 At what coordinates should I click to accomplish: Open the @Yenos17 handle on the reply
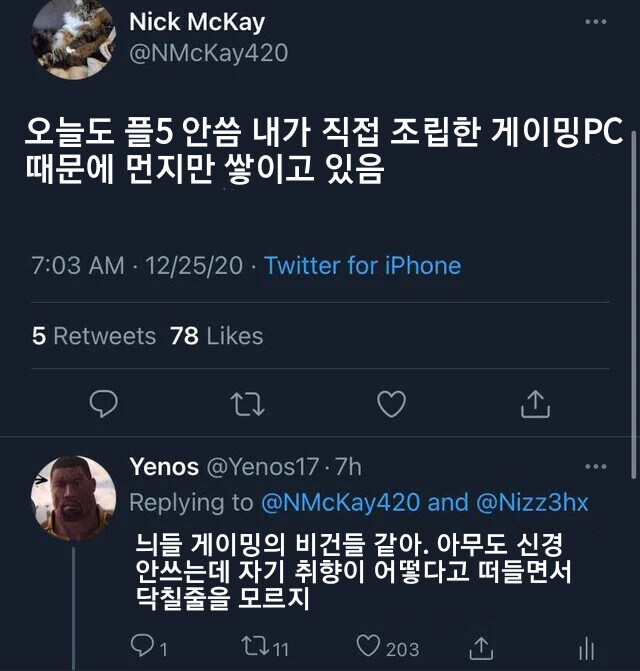tap(262, 466)
